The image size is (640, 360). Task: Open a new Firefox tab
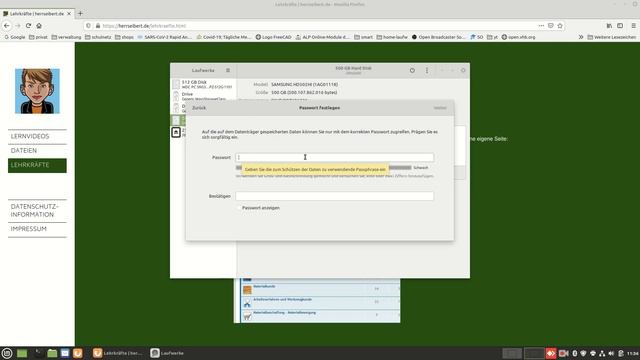coord(80,13)
